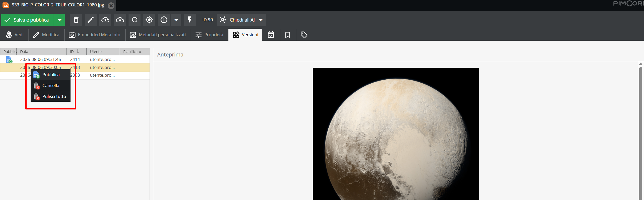Click the preview scrollbar up arrow
Viewport: 644px width, 200px height.
click(641, 64)
